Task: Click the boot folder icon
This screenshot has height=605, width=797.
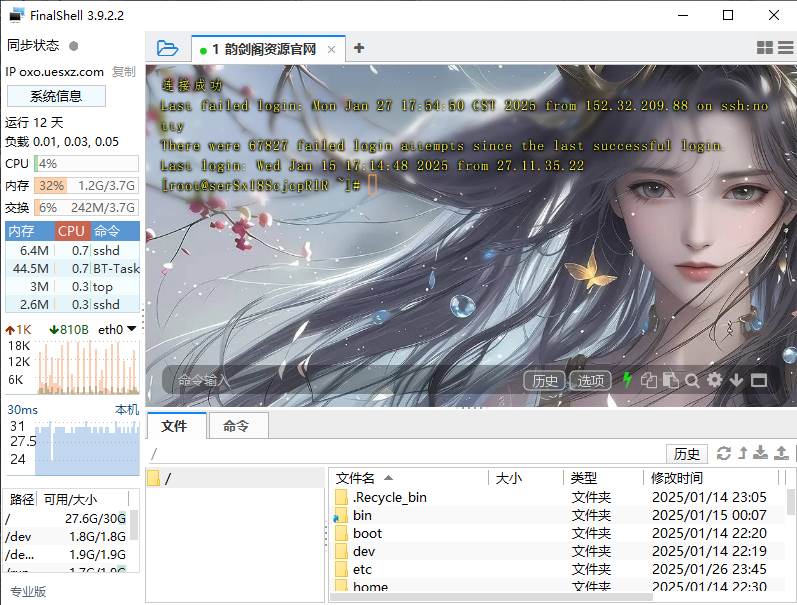Action: pos(342,533)
